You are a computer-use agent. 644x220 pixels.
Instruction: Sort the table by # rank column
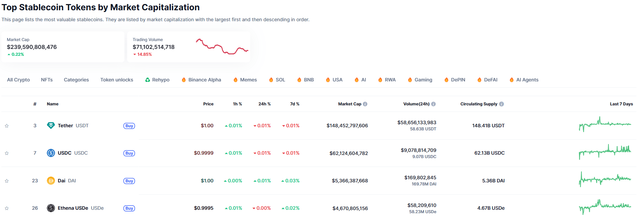tap(35, 104)
